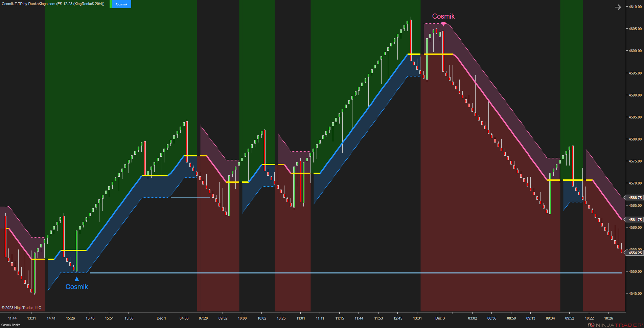This screenshot has width=644, height=328.
Task: Click the arrow icon to jump to latest bar
Action: pos(618,7)
